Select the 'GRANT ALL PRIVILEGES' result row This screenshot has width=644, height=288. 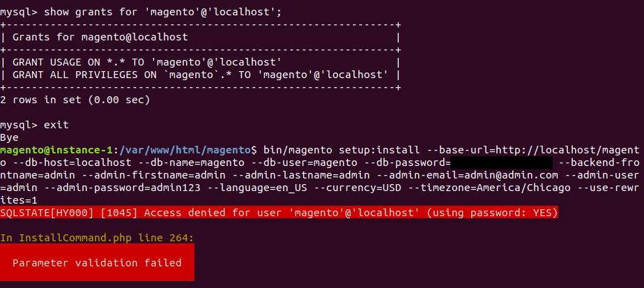click(x=200, y=75)
